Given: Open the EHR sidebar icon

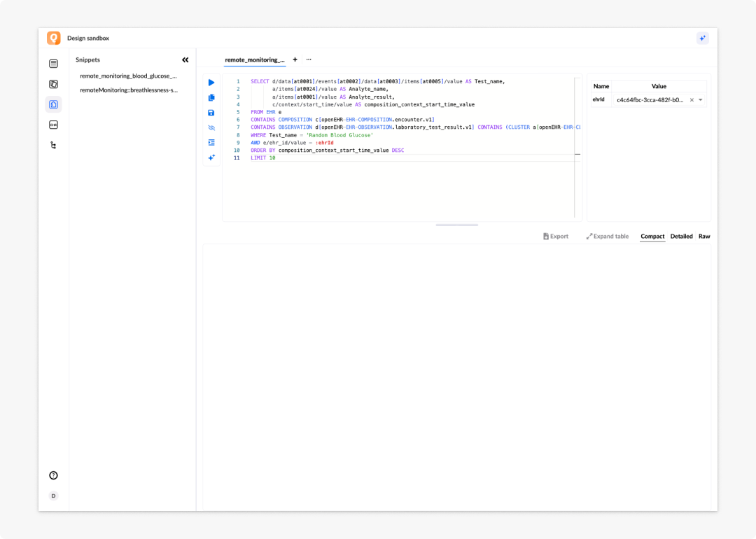Looking at the screenshot, I should coord(53,125).
